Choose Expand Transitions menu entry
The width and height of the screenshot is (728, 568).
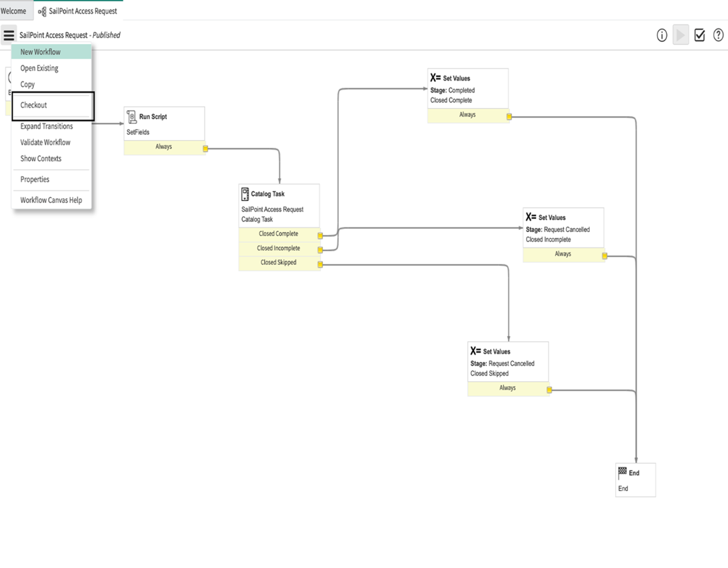(x=52, y=126)
